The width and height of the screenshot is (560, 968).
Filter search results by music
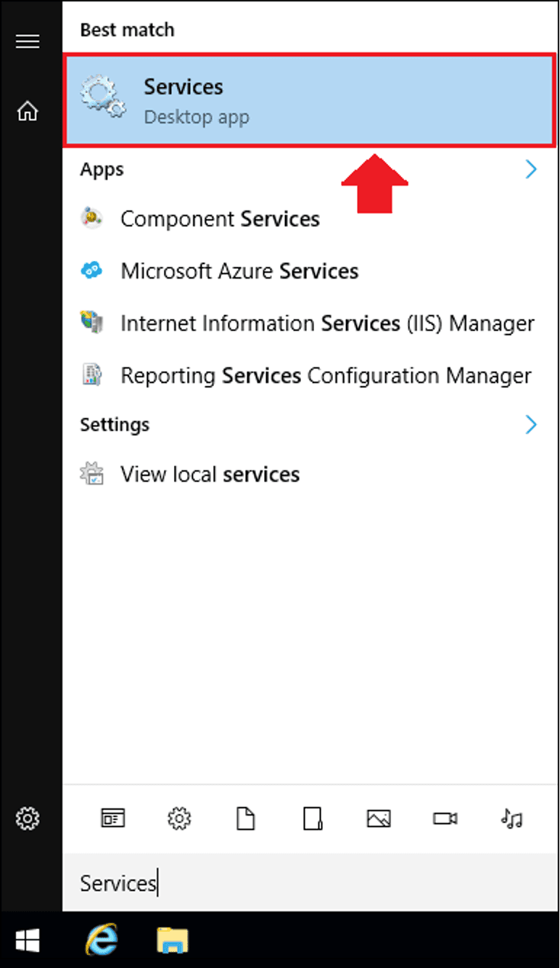[x=511, y=819]
